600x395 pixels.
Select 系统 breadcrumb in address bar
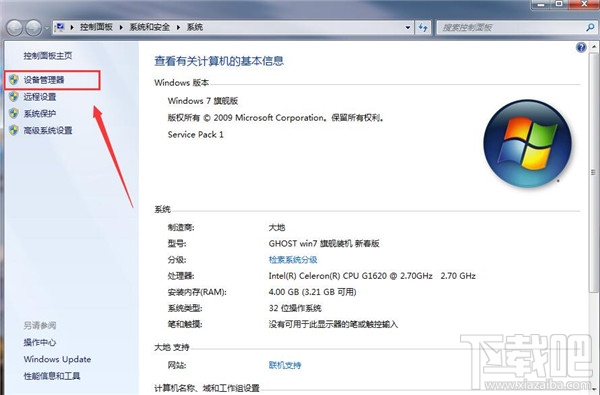[195, 27]
